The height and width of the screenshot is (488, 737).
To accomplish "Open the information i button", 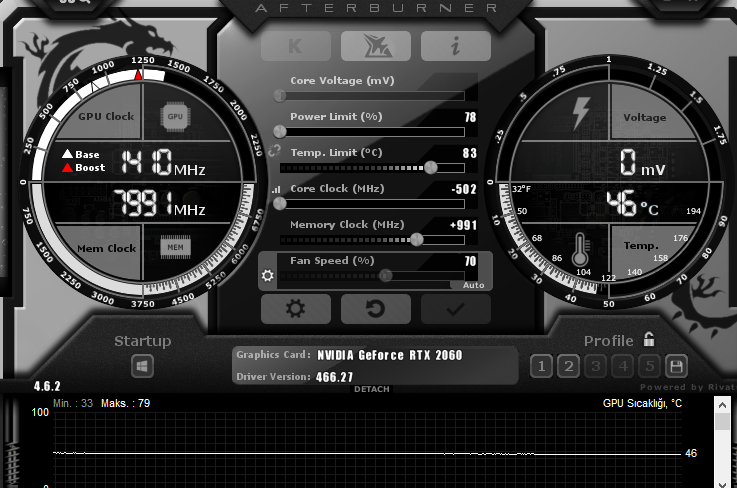I will pos(455,46).
